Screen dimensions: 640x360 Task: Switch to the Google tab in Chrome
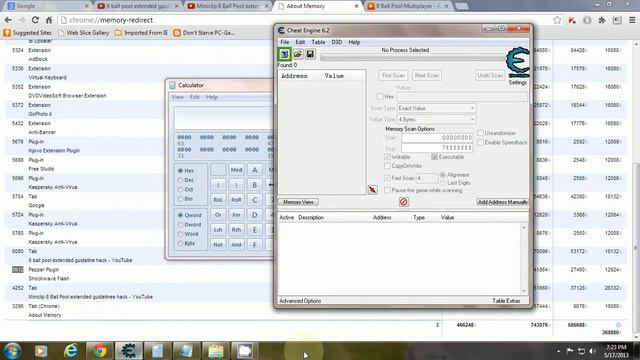[x=47, y=6]
